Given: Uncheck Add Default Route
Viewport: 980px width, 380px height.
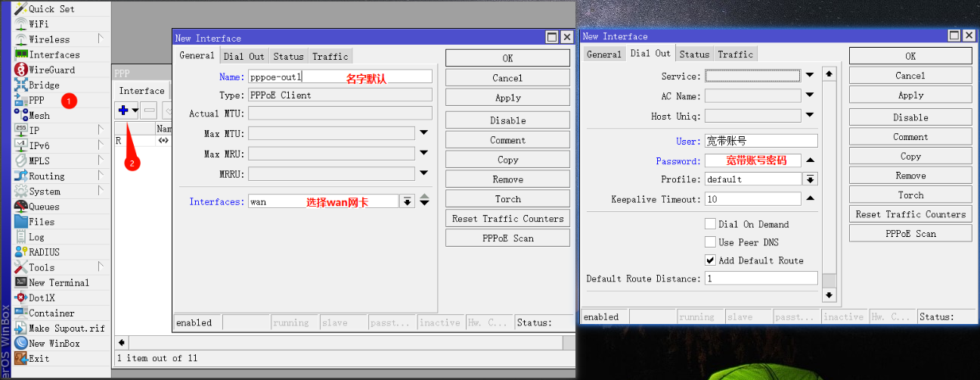Looking at the screenshot, I should click(710, 260).
